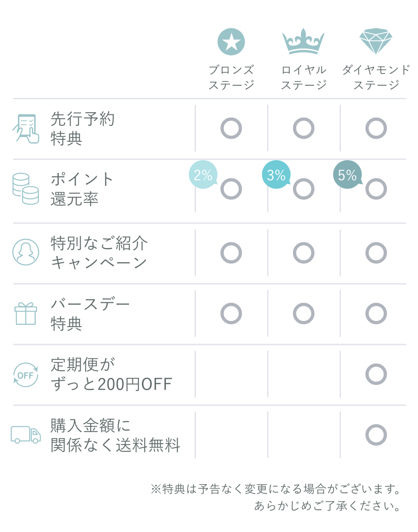Click the Diamond Stage gem icon

tap(376, 41)
